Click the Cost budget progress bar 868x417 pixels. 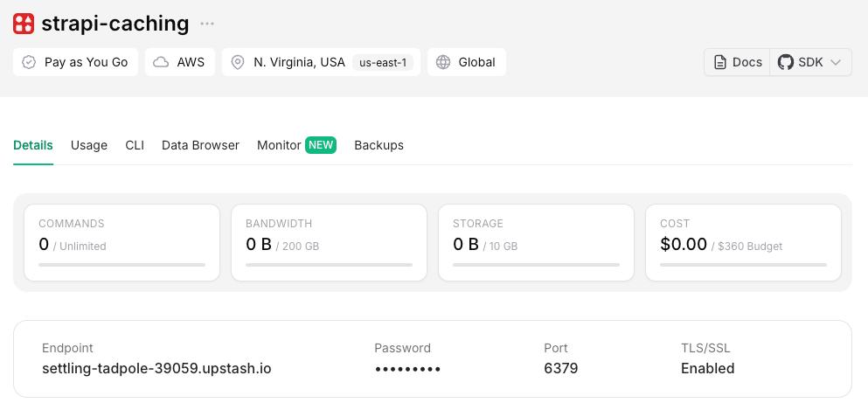[743, 264]
